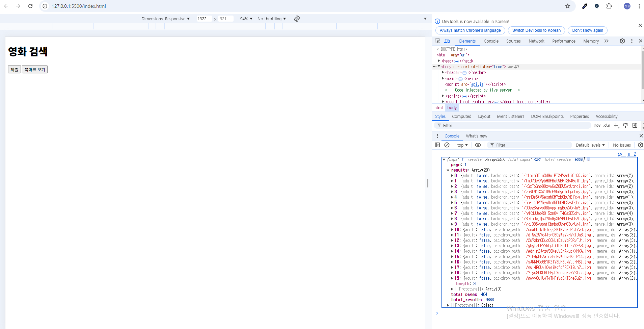Expand result item 0 in console
Screen dimensions: 644x329
click(x=452, y=175)
